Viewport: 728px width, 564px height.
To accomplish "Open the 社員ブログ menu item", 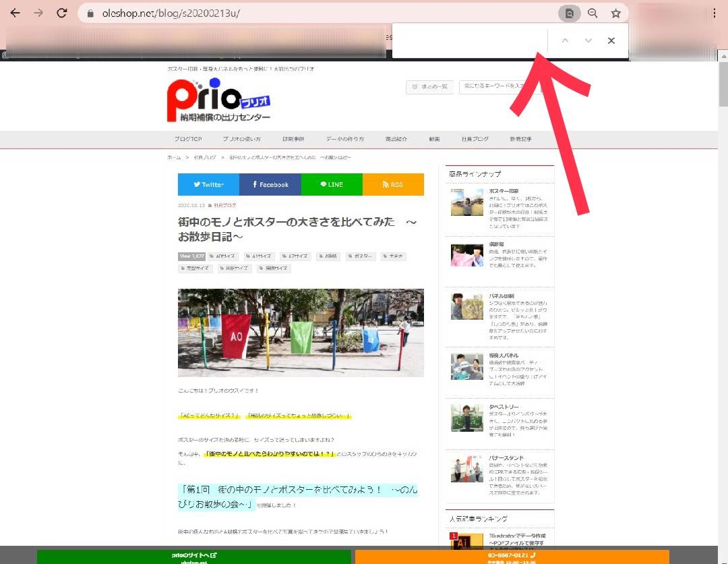I will tap(475, 139).
